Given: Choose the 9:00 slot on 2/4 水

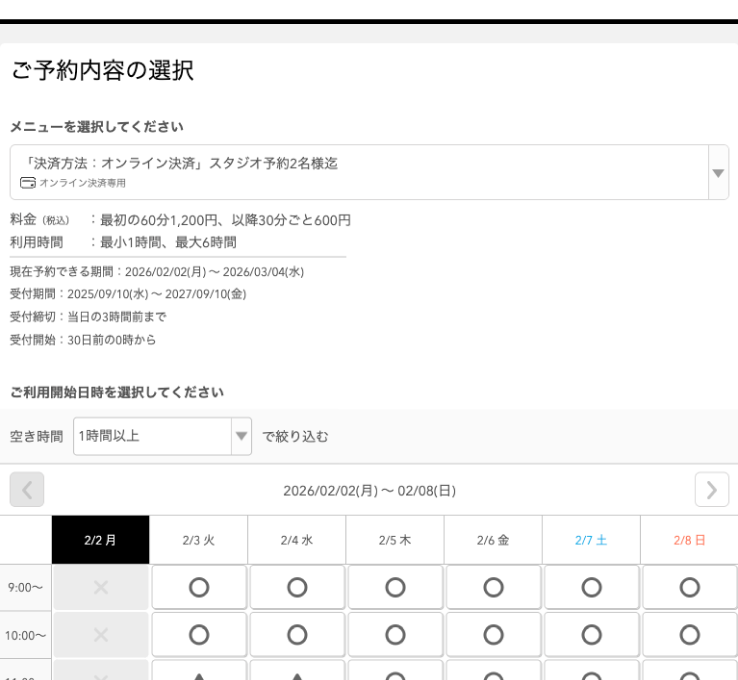Looking at the screenshot, I should 297,587.
